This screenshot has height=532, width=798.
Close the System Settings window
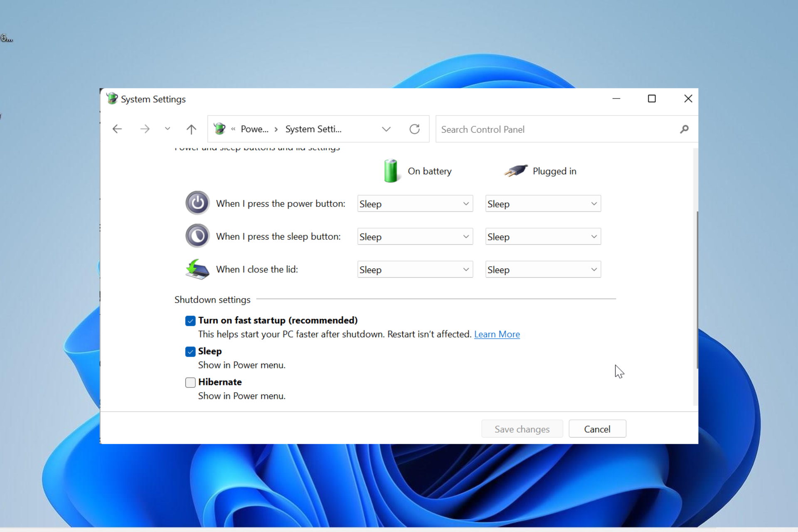pos(688,99)
